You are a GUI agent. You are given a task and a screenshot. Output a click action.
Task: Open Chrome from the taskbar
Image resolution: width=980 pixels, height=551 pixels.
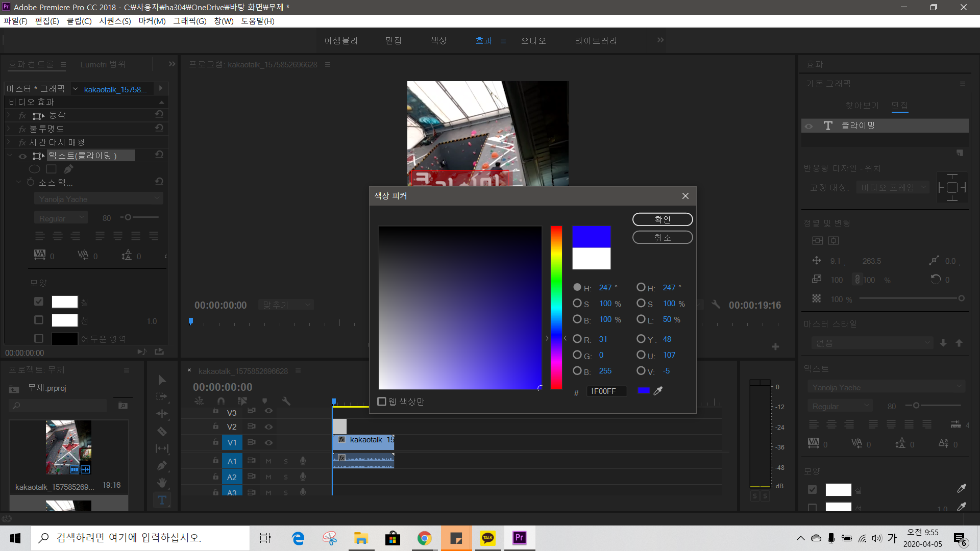424,538
